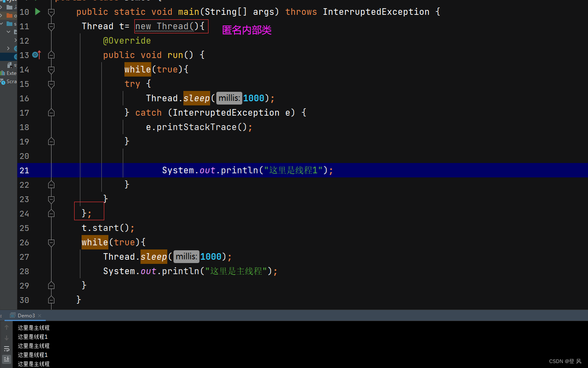This screenshot has width=588, height=368.
Task: Click the while keyword on line 26
Action: click(95, 242)
